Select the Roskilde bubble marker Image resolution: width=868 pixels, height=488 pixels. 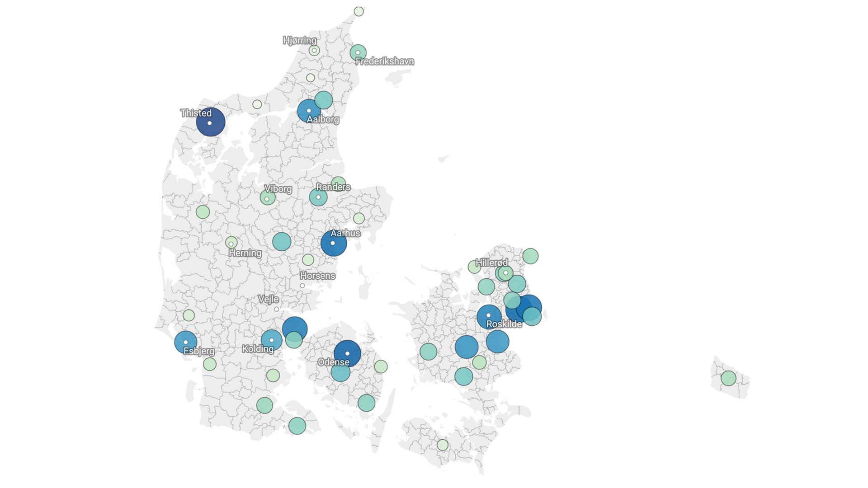(489, 316)
